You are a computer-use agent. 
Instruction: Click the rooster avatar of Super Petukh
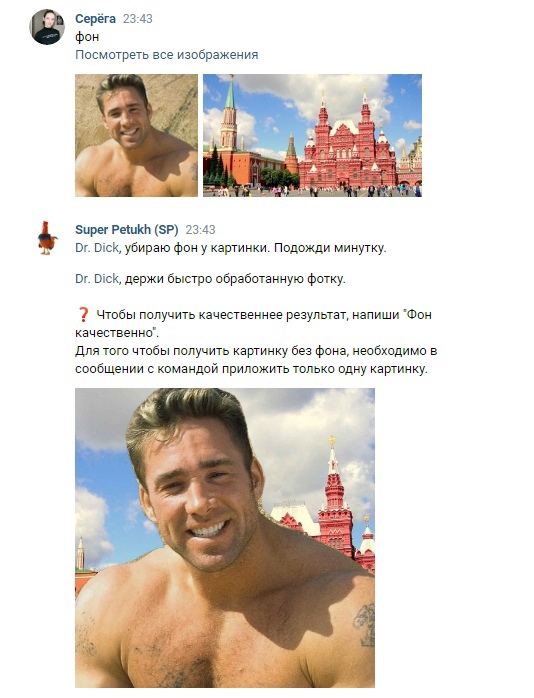(x=47, y=238)
